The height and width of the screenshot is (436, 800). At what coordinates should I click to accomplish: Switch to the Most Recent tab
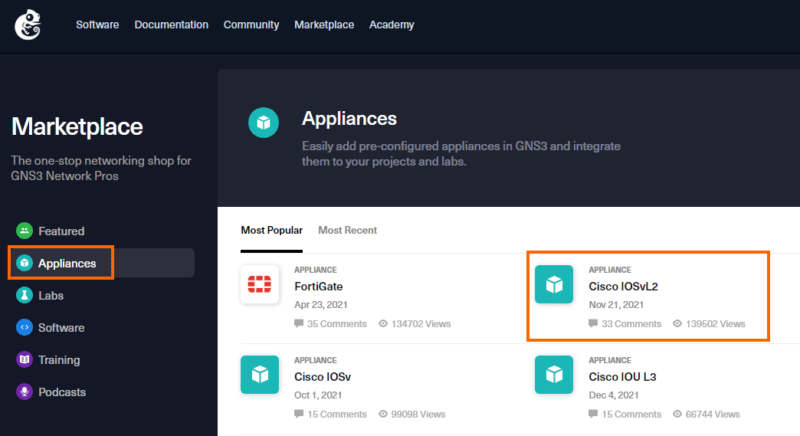347,230
